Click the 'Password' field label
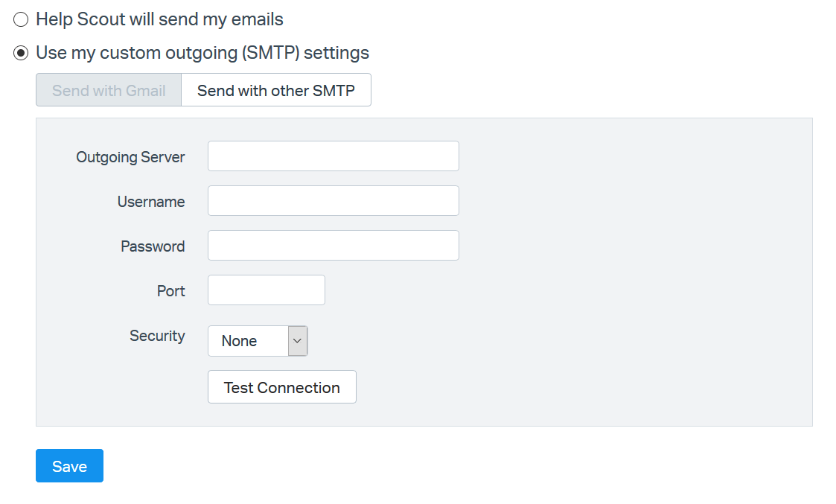This screenshot has width=836, height=504. click(x=153, y=246)
